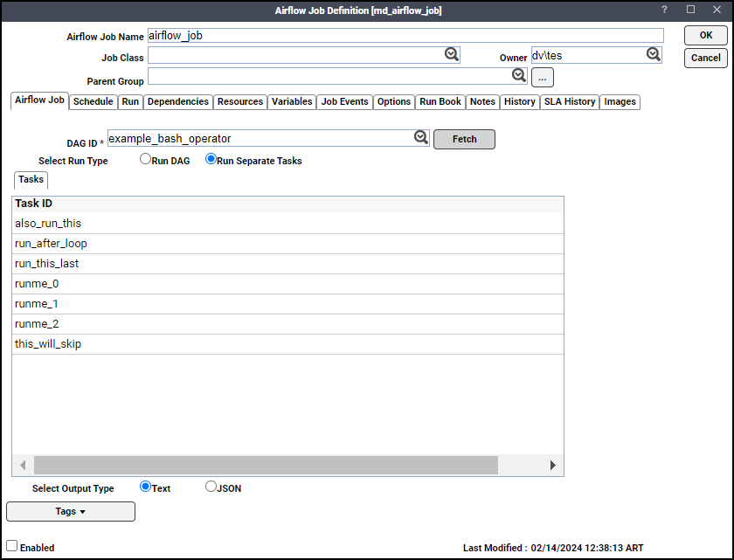Image resolution: width=734 pixels, height=560 pixels.
Task: Click the help question mark icon
Action: [x=664, y=10]
